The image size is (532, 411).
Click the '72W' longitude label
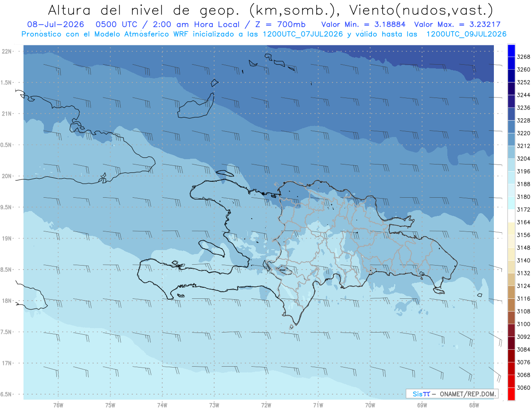point(266,405)
